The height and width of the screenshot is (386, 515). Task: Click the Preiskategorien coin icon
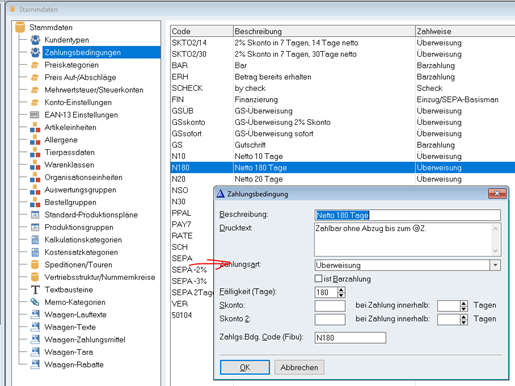(35, 65)
